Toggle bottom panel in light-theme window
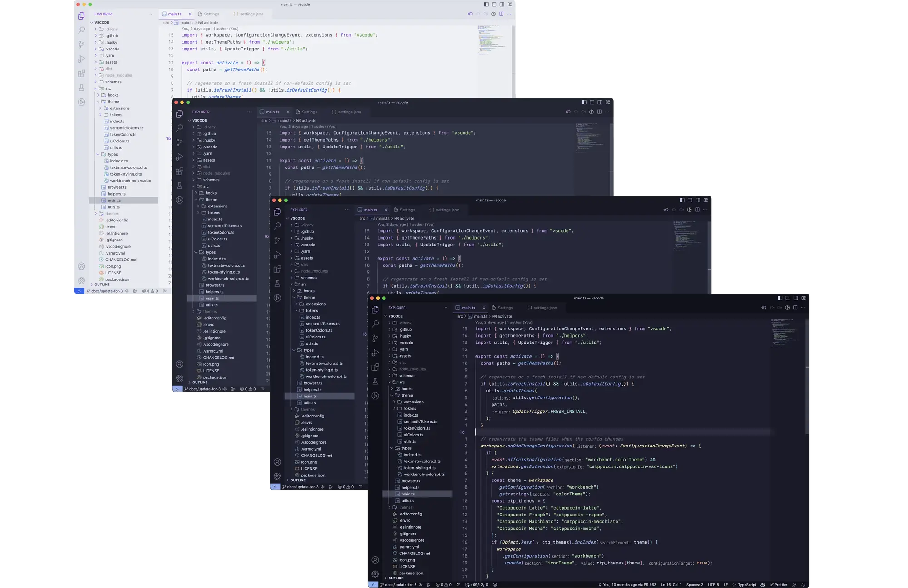 point(494,4)
